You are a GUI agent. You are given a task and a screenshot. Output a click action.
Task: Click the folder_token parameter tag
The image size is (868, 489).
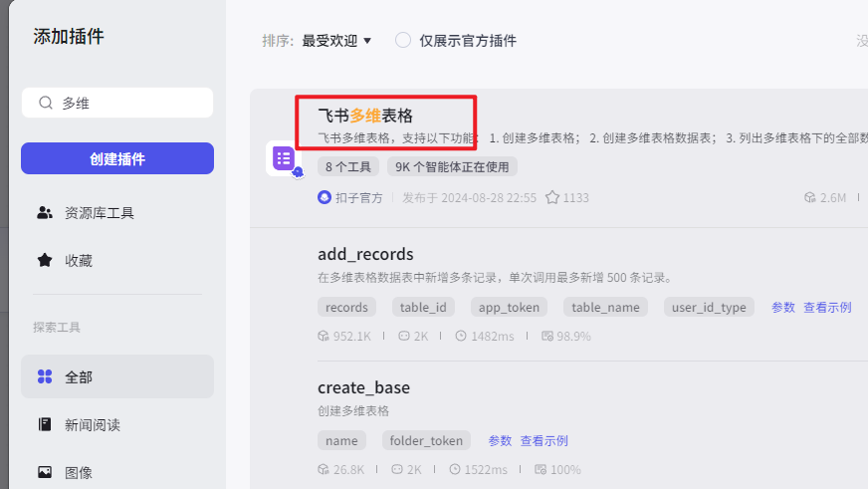tap(426, 440)
